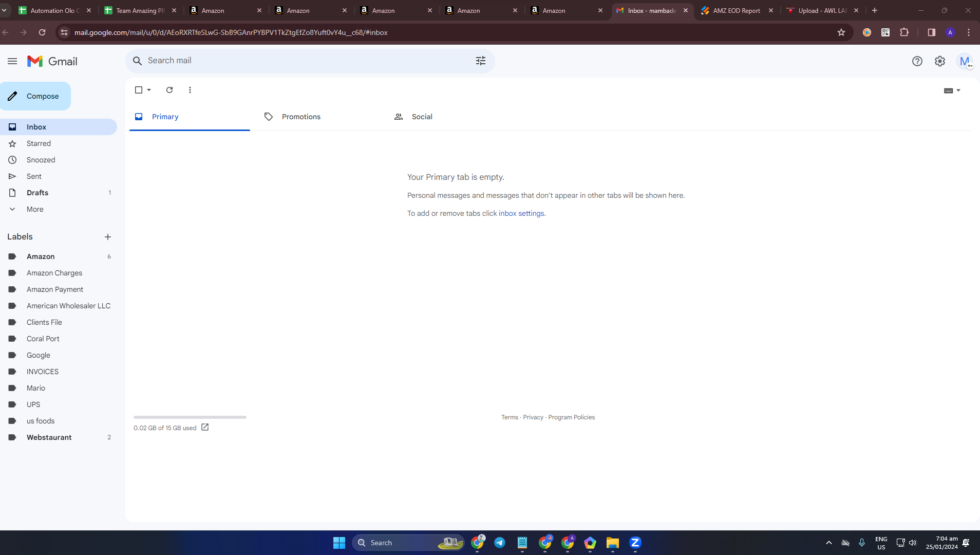Click the Windows taskbar Search box

point(408,543)
